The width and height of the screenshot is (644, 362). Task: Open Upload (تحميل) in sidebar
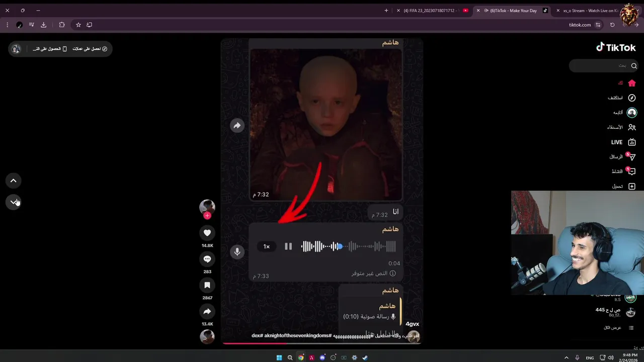click(x=624, y=186)
